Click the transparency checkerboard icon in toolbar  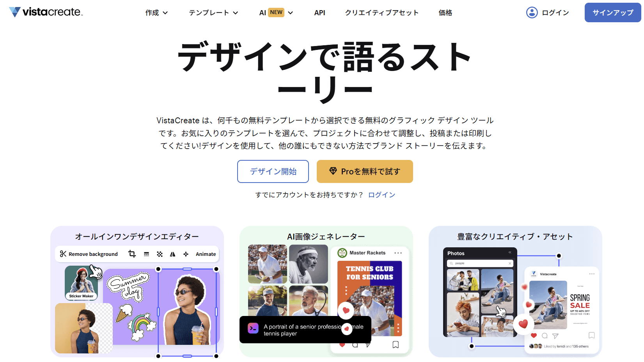pos(160,254)
